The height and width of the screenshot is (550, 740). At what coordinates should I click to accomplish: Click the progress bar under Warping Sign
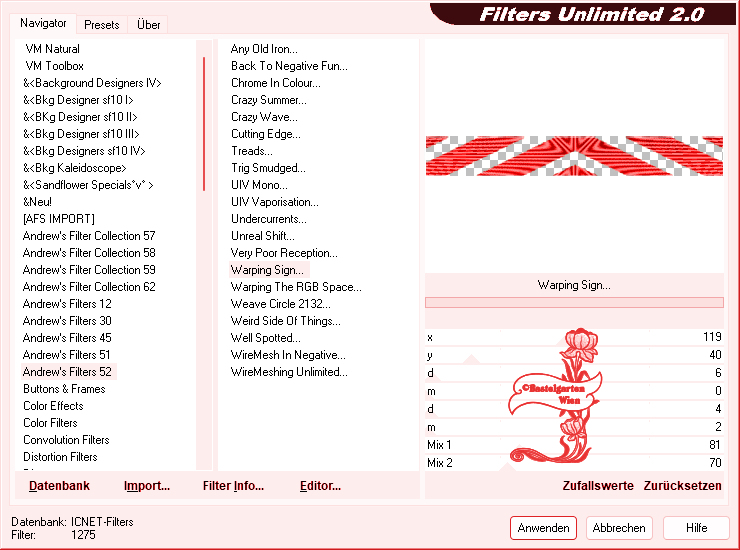(x=574, y=303)
